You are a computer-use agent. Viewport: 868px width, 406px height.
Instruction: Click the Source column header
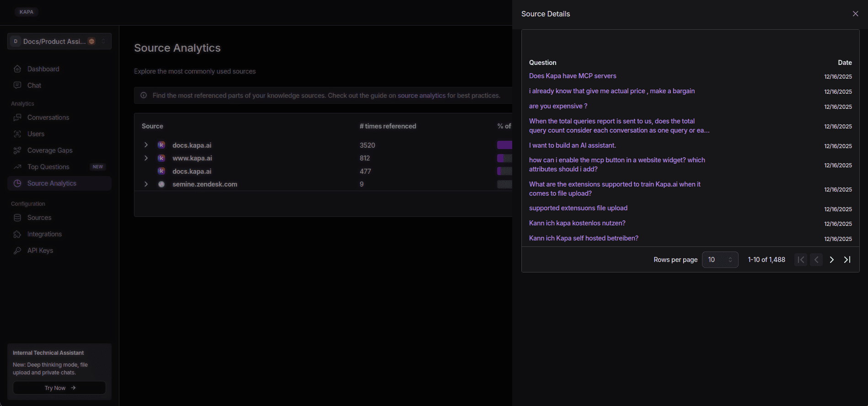[152, 126]
